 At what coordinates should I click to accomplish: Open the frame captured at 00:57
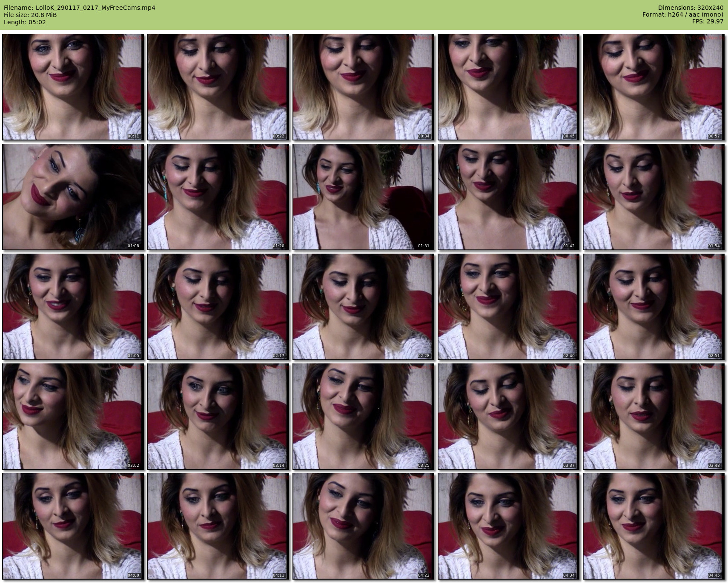point(653,87)
